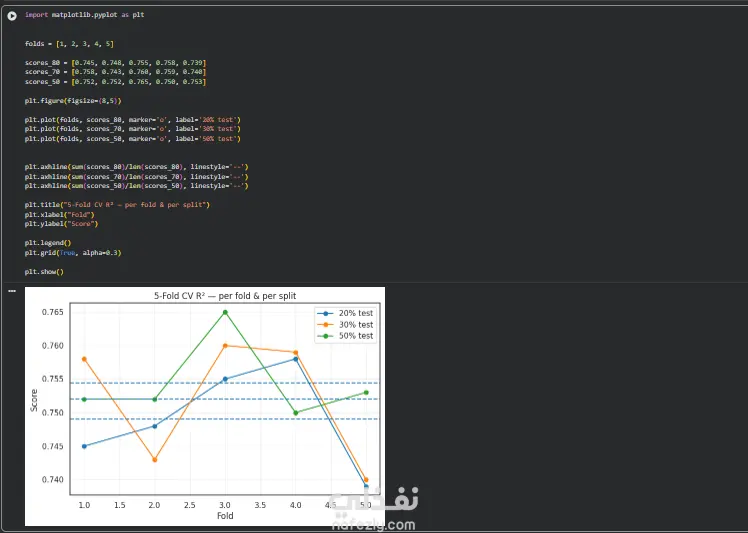Click the plt.legend() line
This screenshot has height=533, width=748.
(x=48, y=243)
